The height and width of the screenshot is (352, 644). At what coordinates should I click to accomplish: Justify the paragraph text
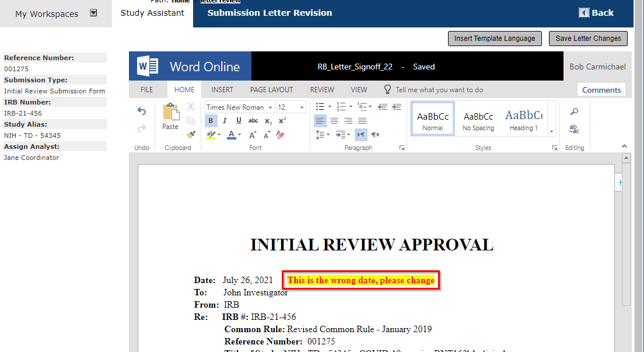(x=362, y=121)
